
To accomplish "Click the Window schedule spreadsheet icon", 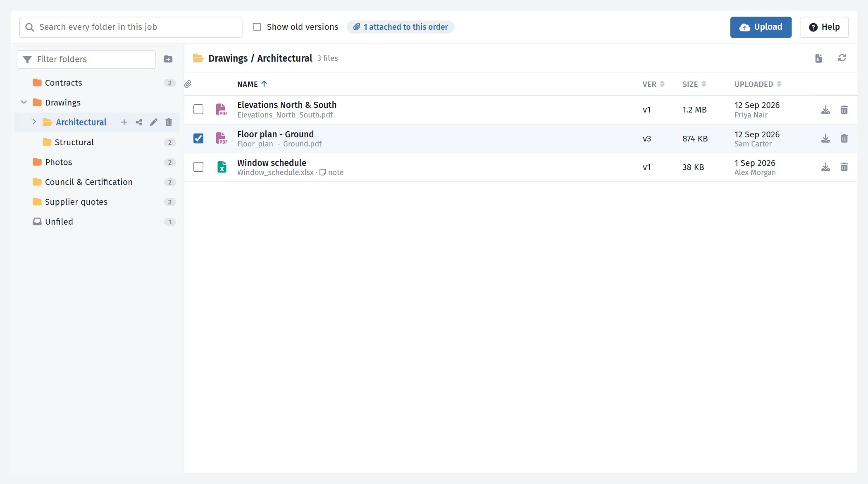I will click(222, 167).
